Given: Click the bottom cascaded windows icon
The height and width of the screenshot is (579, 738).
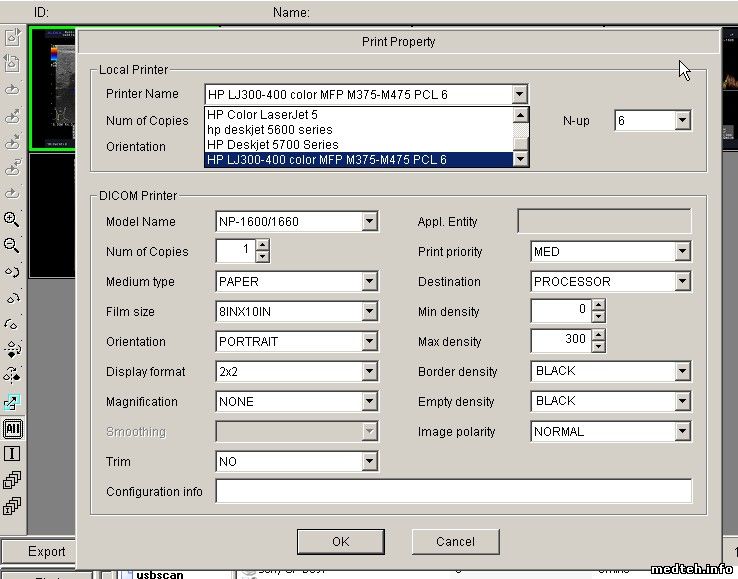Looking at the screenshot, I should (13, 506).
